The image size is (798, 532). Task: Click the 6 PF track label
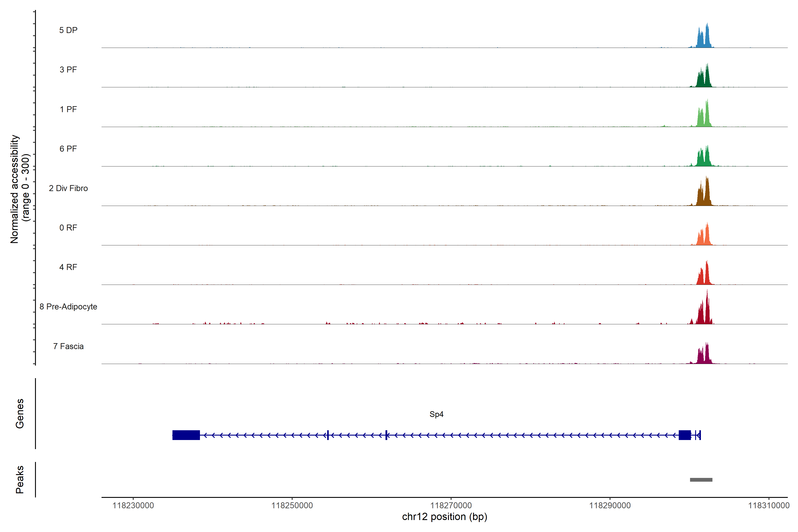coord(68,149)
